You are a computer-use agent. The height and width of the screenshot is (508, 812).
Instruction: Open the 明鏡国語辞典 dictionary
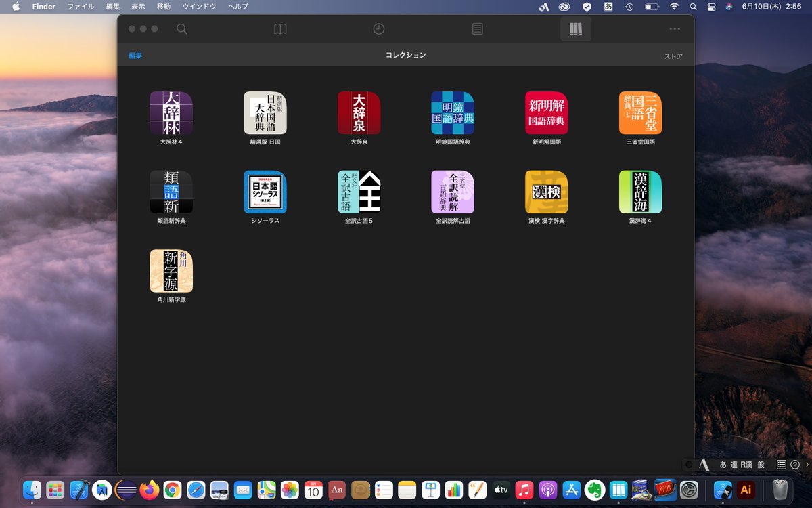point(453,113)
